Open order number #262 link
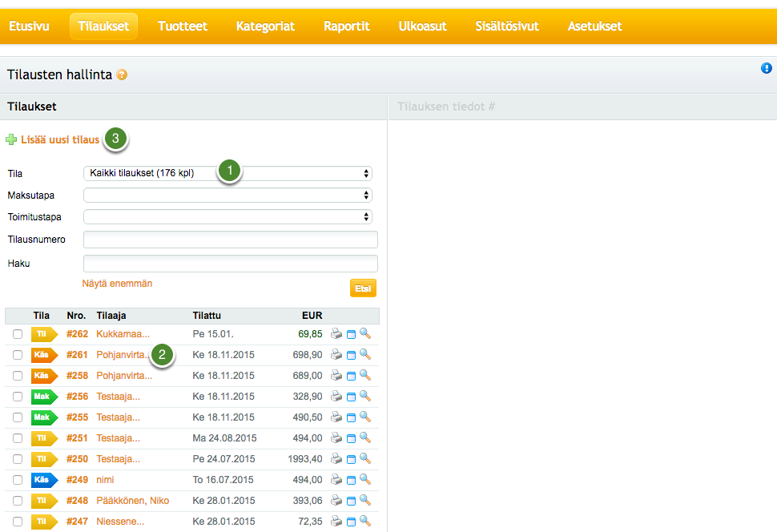Image resolution: width=777 pixels, height=532 pixels. (x=78, y=334)
